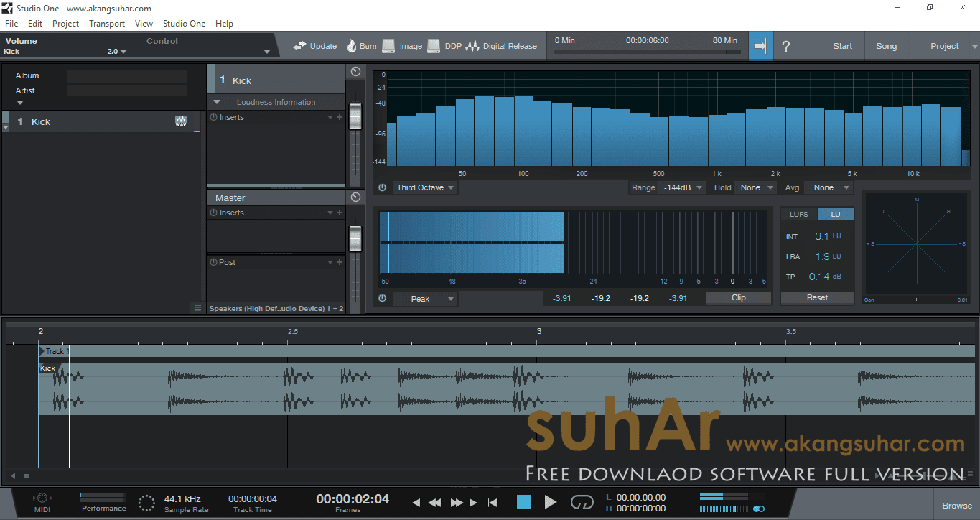Viewport: 980px width, 520px height.
Task: Open the Transport menu
Action: 106,23
